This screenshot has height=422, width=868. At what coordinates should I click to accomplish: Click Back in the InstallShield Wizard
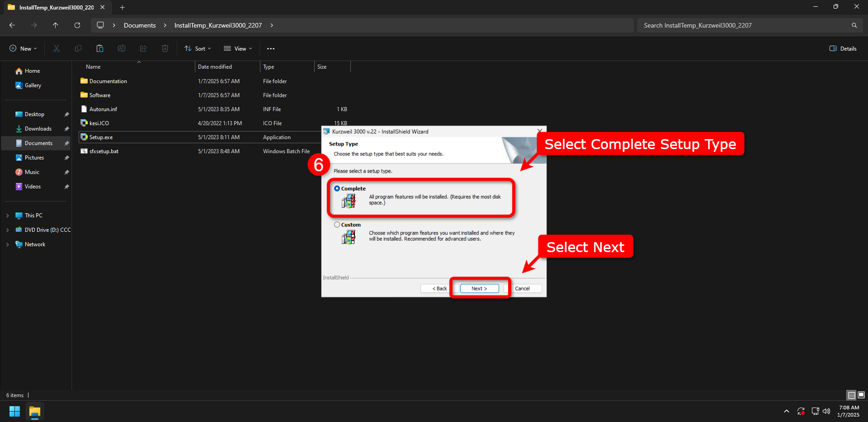click(x=439, y=288)
